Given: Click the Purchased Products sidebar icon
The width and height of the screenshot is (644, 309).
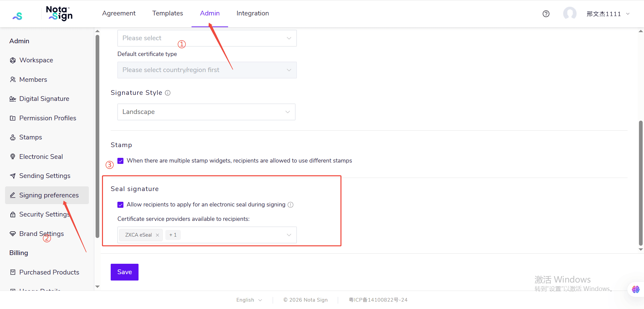Looking at the screenshot, I should click(13, 272).
